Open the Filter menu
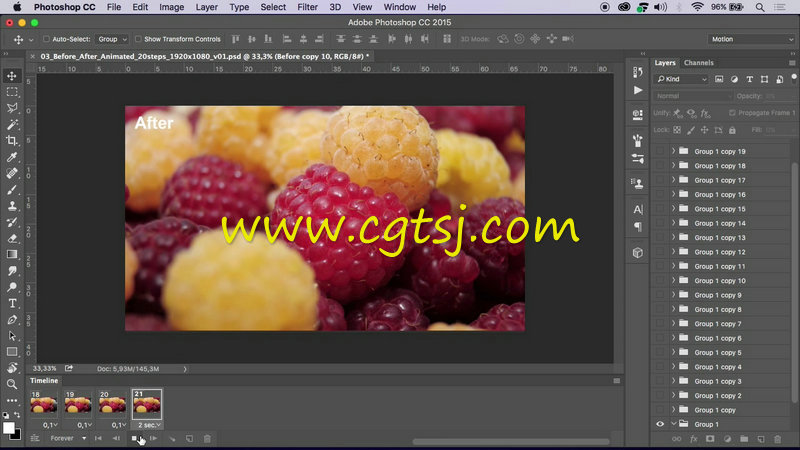Viewport: 800px width, 450px height. click(307, 7)
